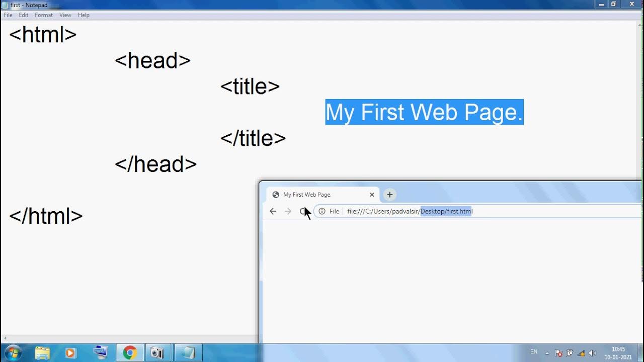
Task: Click the highlighted 'My First Web Page.' text
Action: click(x=424, y=112)
